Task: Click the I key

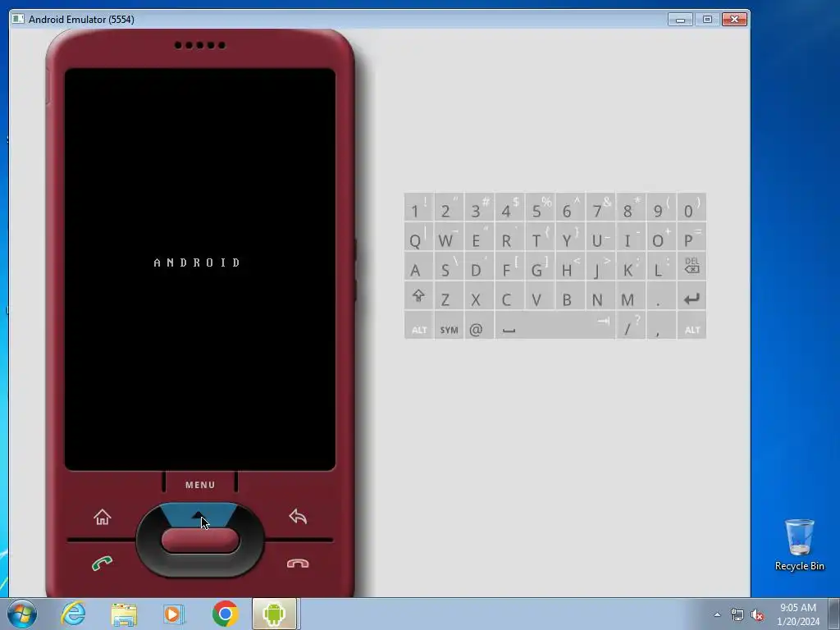Action: (x=631, y=237)
